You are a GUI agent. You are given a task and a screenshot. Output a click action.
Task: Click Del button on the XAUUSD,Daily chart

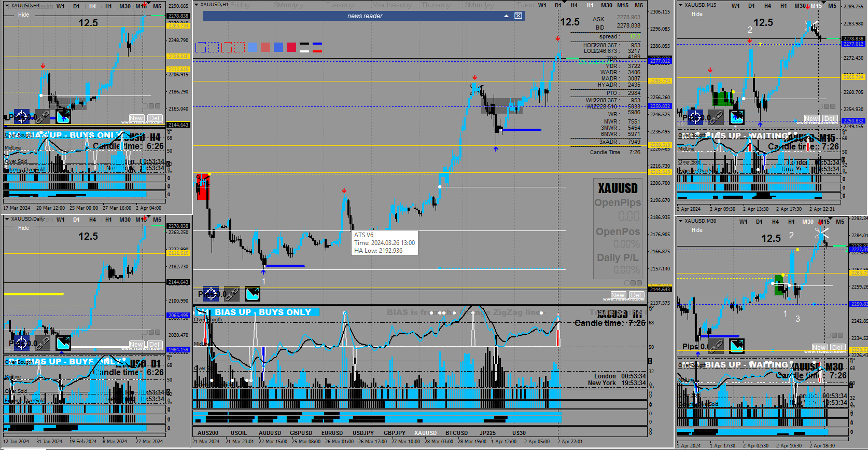point(155,344)
